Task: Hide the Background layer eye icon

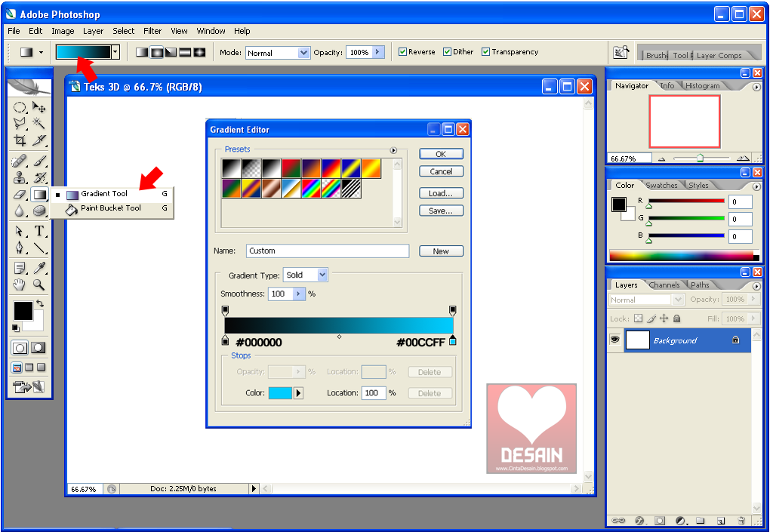Action: (x=614, y=340)
